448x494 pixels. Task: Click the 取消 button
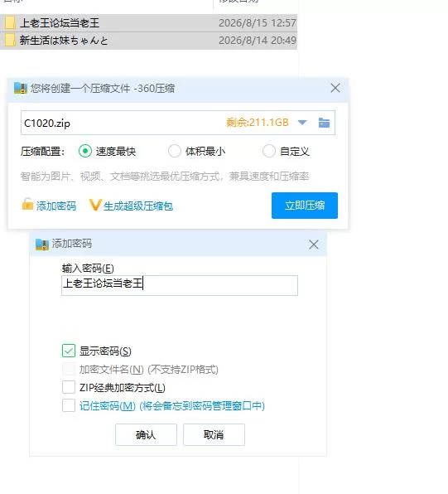pyautogui.click(x=214, y=435)
